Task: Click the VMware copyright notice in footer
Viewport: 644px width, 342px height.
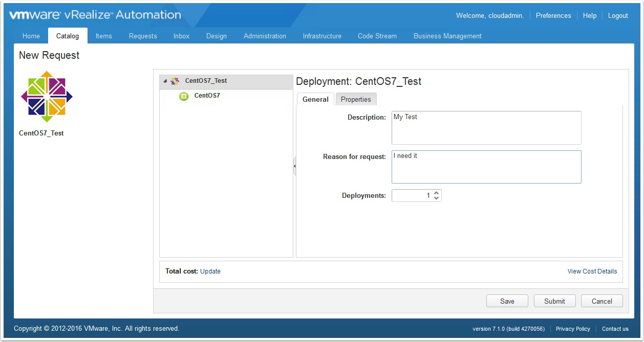Action: click(x=97, y=329)
